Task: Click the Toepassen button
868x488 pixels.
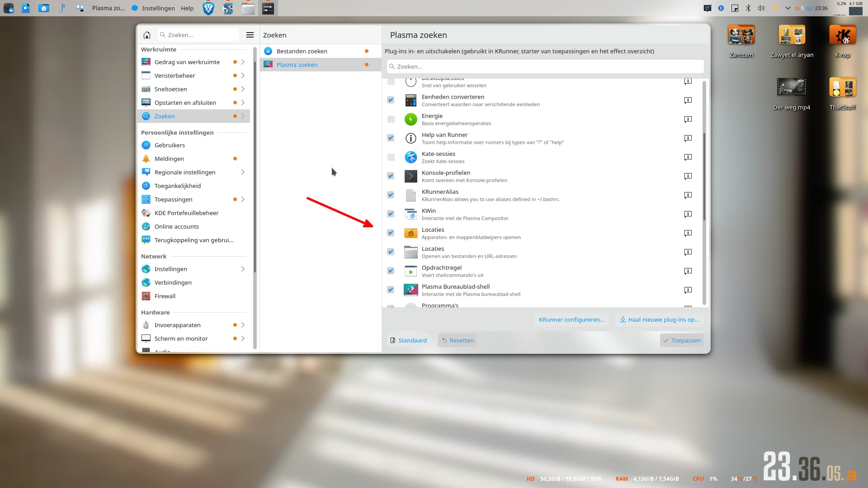Action: point(682,340)
